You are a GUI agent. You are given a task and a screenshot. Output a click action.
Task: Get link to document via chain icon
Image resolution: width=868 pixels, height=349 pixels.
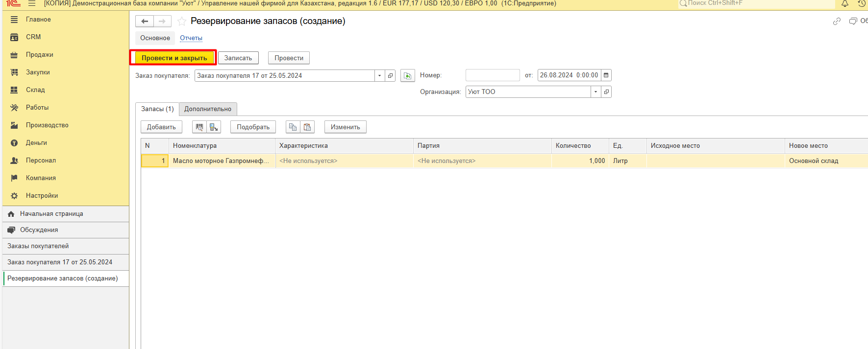pos(837,21)
